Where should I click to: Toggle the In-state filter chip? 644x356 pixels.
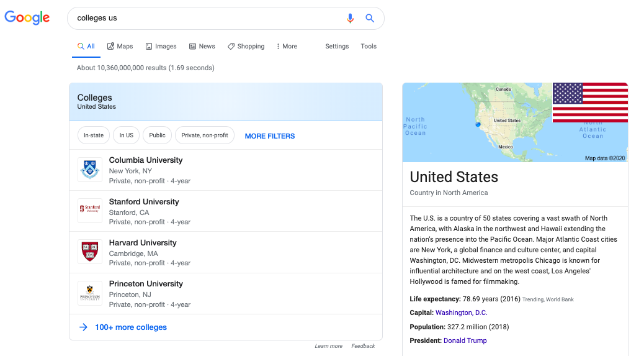(x=94, y=135)
